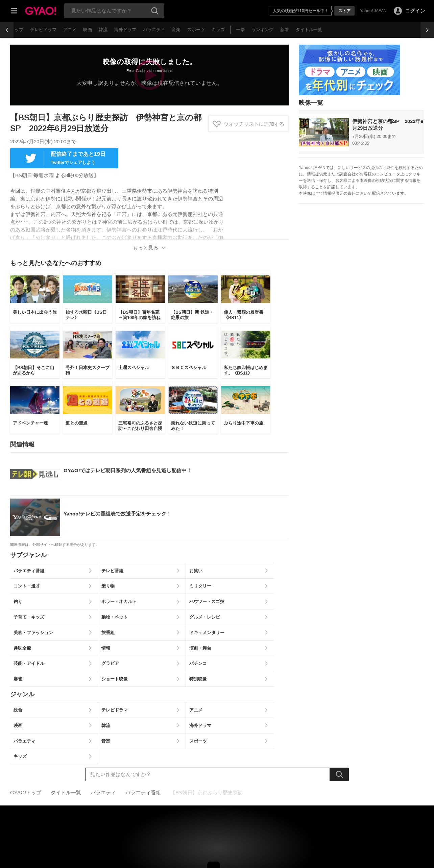Viewport: 434px width, 868px height.
Task: Open the hamburger menu icon
Action: [14, 11]
